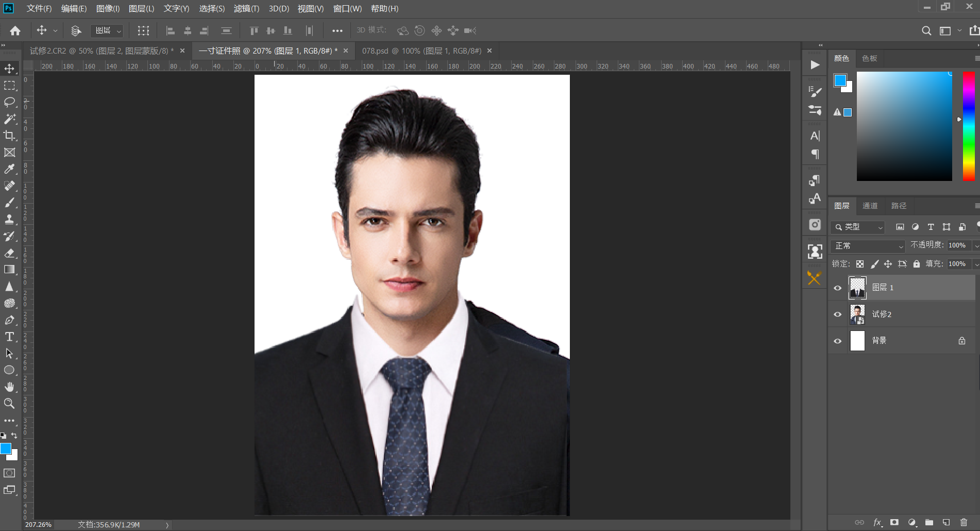
Task: Open the Move tool preset arrow
Action: coord(55,30)
